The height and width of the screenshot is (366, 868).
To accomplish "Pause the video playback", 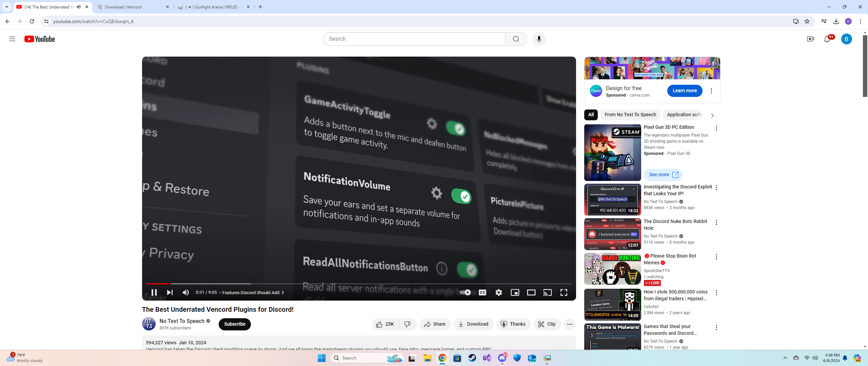I will pyautogui.click(x=154, y=292).
